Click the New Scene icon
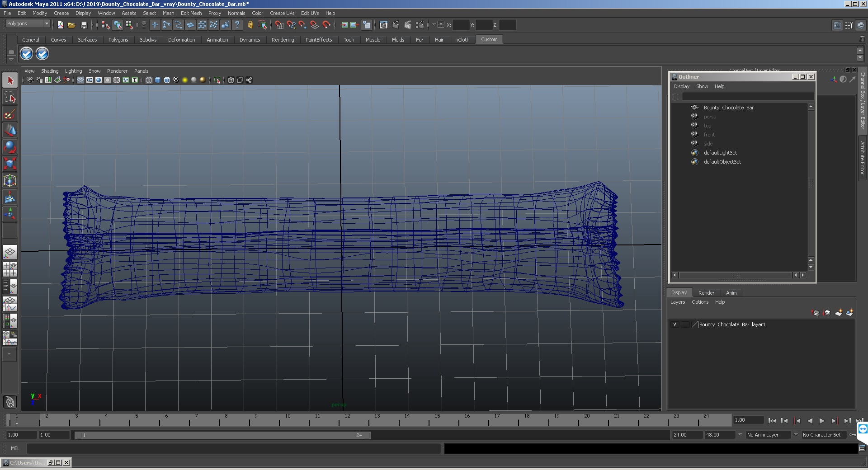The height and width of the screenshot is (470, 868). point(60,25)
